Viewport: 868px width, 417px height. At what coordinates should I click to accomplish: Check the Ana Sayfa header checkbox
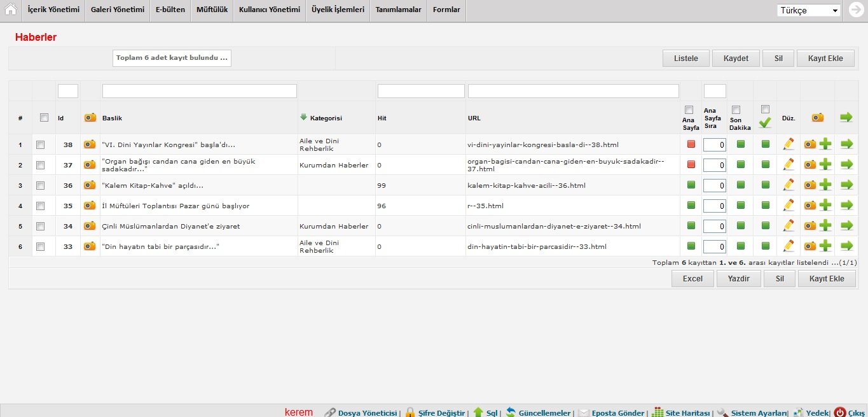click(x=689, y=110)
